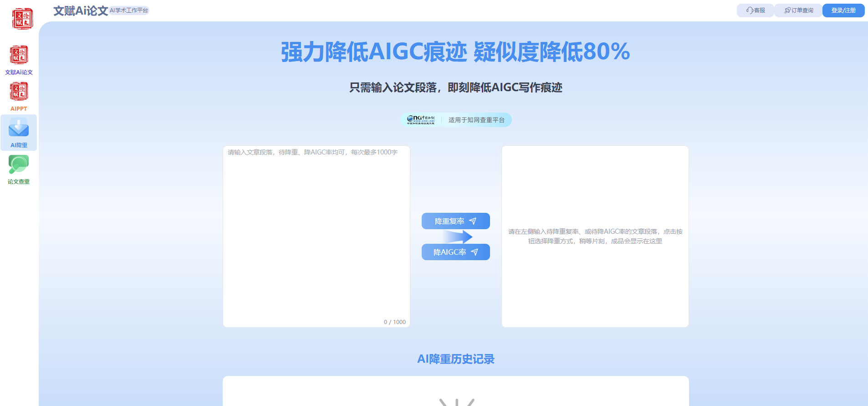Click the result output panel on the right
This screenshot has height=406, width=868.
point(595,236)
